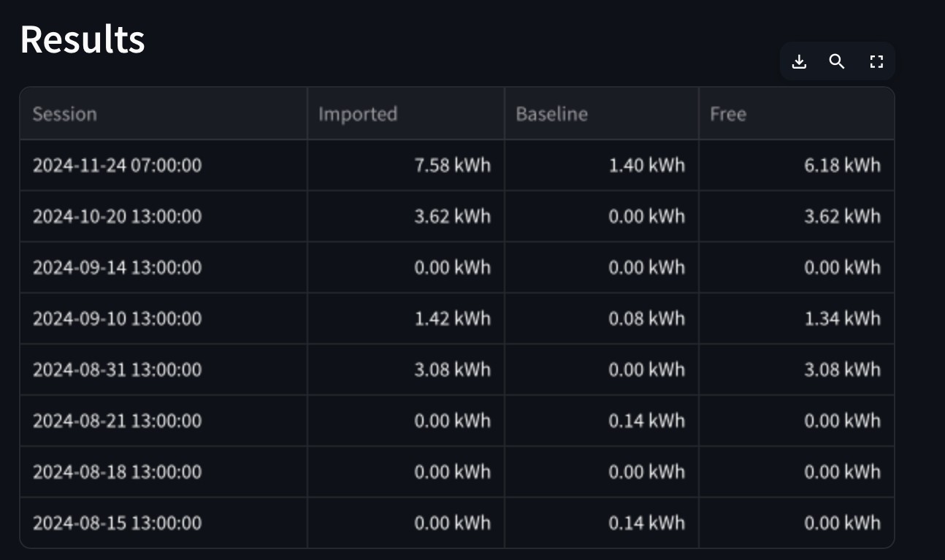Select the 2024-08-21 13:00:00 session cell

point(164,421)
